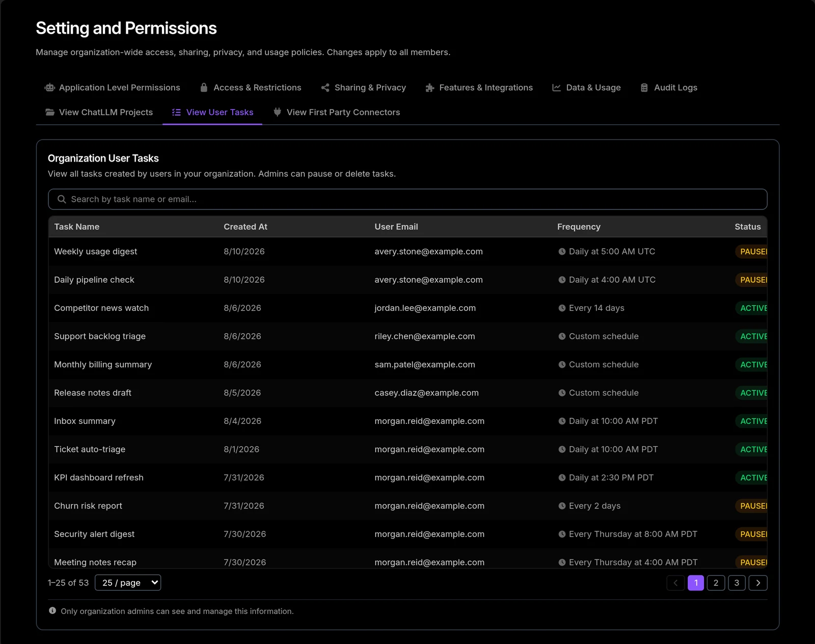The height and width of the screenshot is (644, 815).
Task: Open the Sharing & Privacy tab
Action: (x=364, y=88)
